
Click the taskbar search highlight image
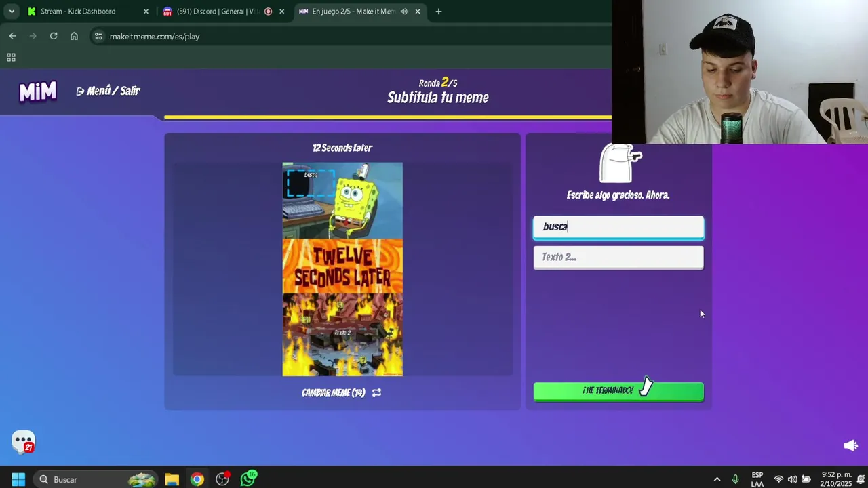point(142,479)
